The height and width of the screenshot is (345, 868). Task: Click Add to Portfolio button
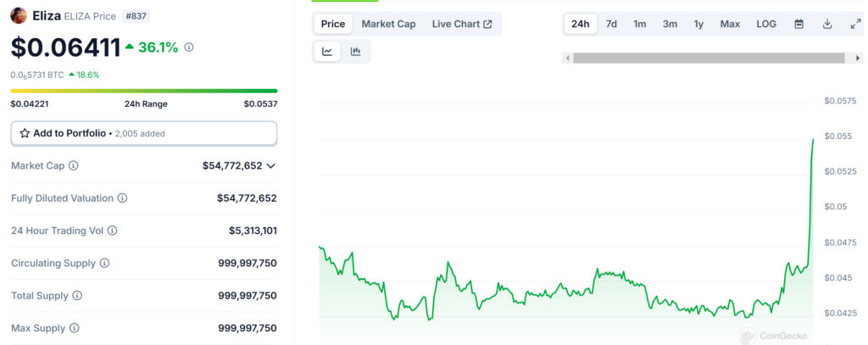(143, 133)
